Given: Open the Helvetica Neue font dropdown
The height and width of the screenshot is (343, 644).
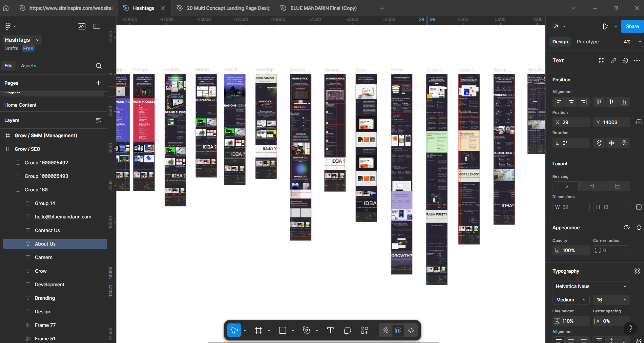Looking at the screenshot, I should point(591,286).
